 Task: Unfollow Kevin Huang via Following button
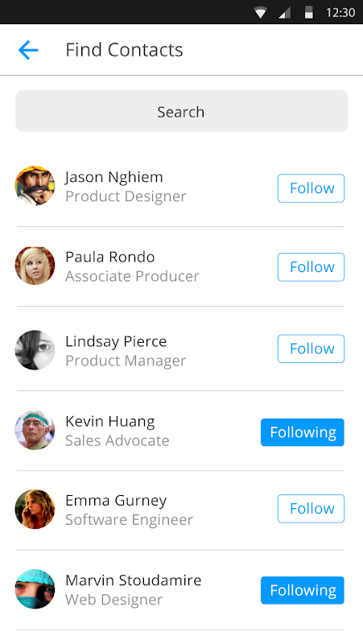coord(302,432)
